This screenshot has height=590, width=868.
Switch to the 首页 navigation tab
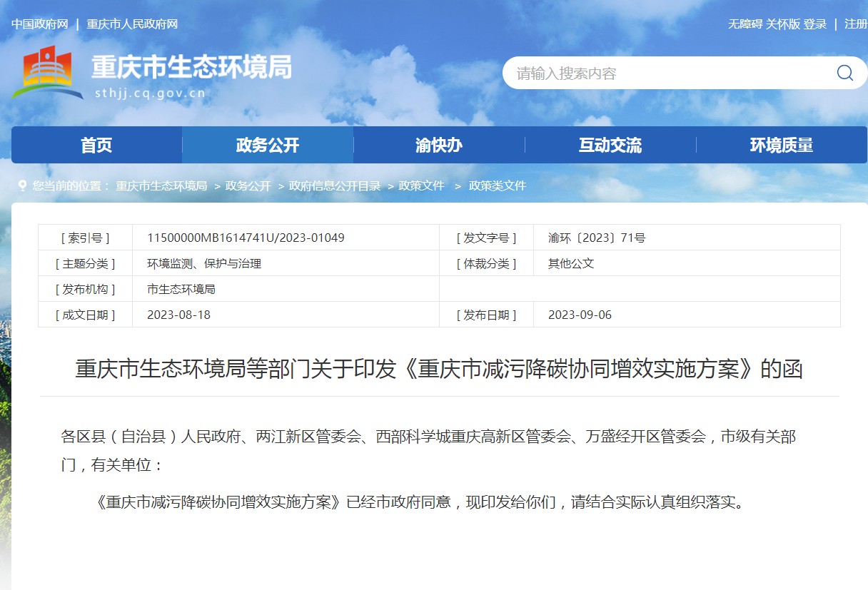point(96,145)
